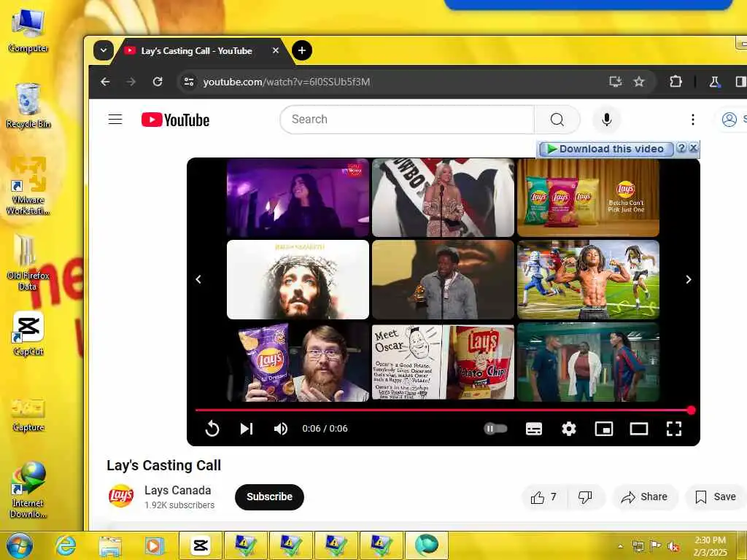
Task: Share the video
Action: tap(645, 497)
